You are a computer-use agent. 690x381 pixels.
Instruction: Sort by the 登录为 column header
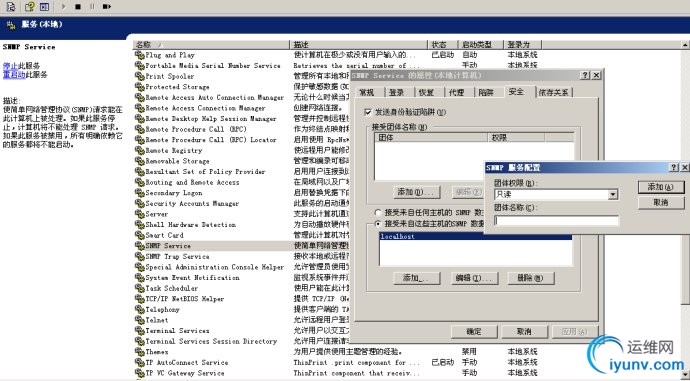click(x=523, y=44)
